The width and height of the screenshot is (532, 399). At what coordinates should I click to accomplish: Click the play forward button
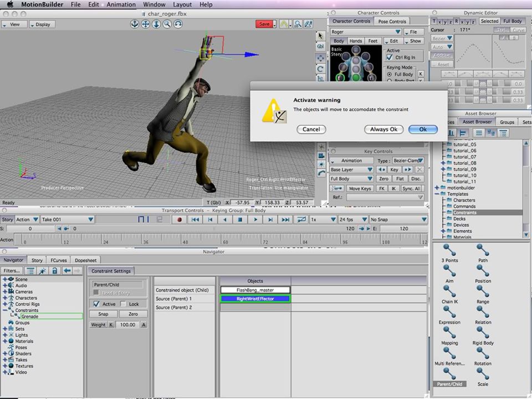tap(255, 219)
